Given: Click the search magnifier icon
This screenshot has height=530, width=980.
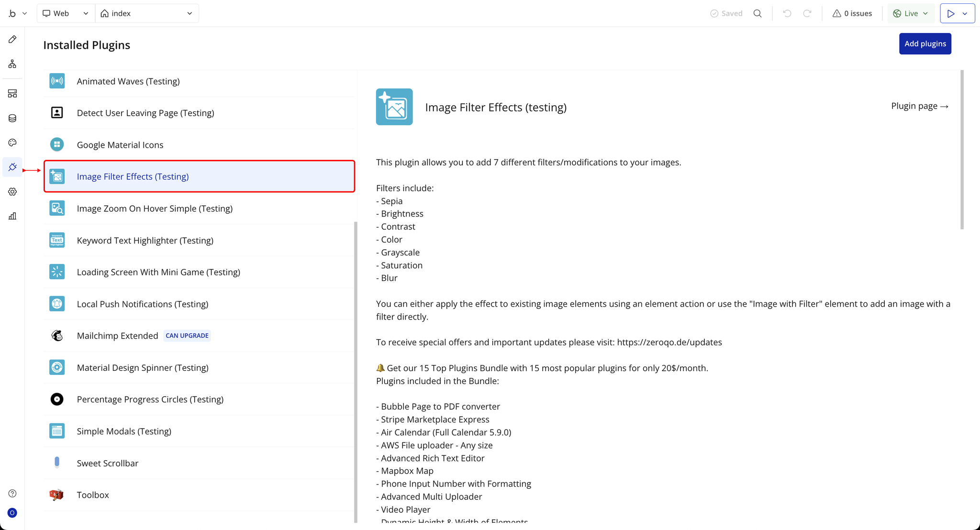Looking at the screenshot, I should coord(757,13).
